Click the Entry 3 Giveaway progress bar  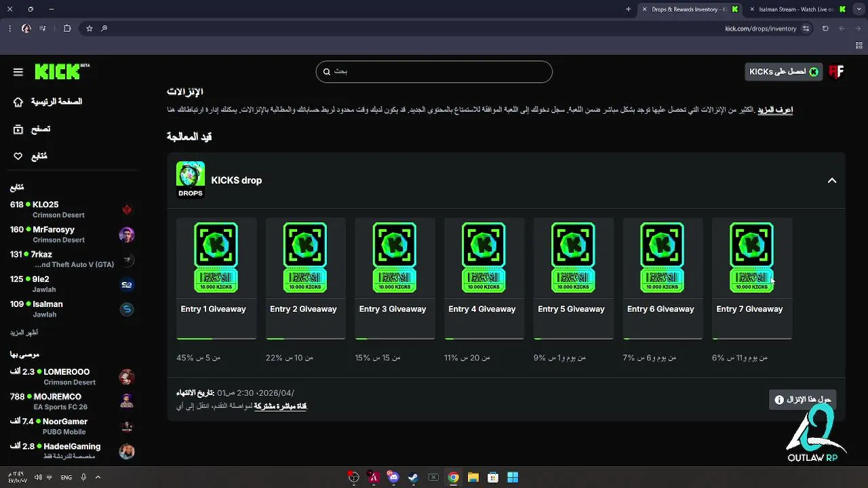point(395,338)
